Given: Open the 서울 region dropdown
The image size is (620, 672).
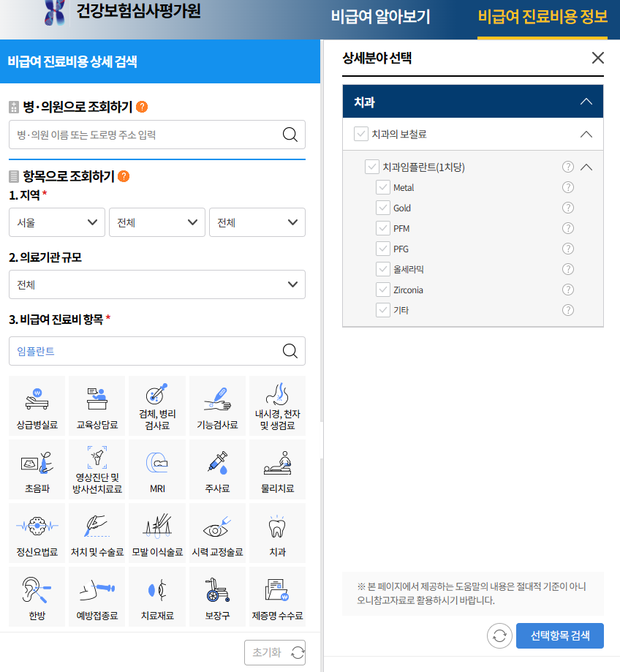Looking at the screenshot, I should pos(56,222).
